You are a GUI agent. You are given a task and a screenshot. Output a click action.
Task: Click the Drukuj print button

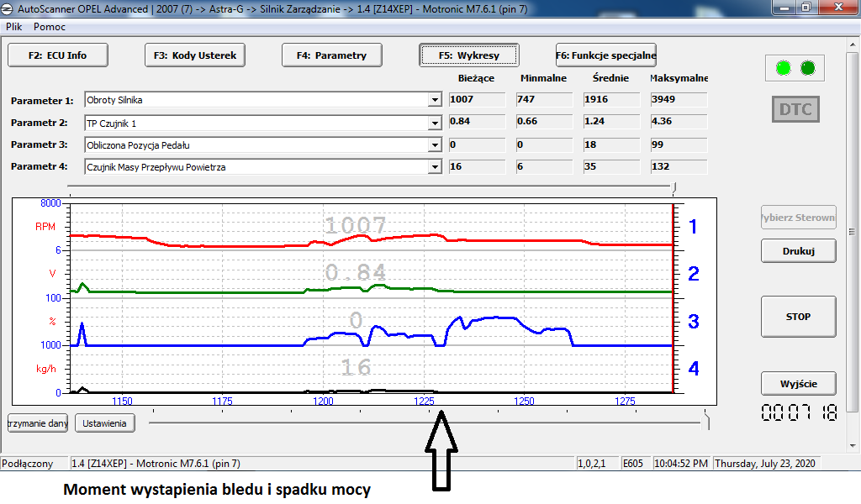coord(798,250)
